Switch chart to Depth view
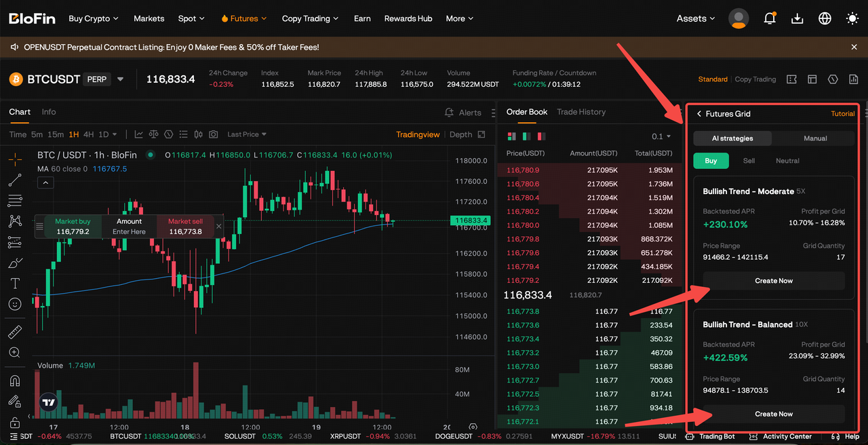This screenshot has width=868, height=445. coord(460,134)
